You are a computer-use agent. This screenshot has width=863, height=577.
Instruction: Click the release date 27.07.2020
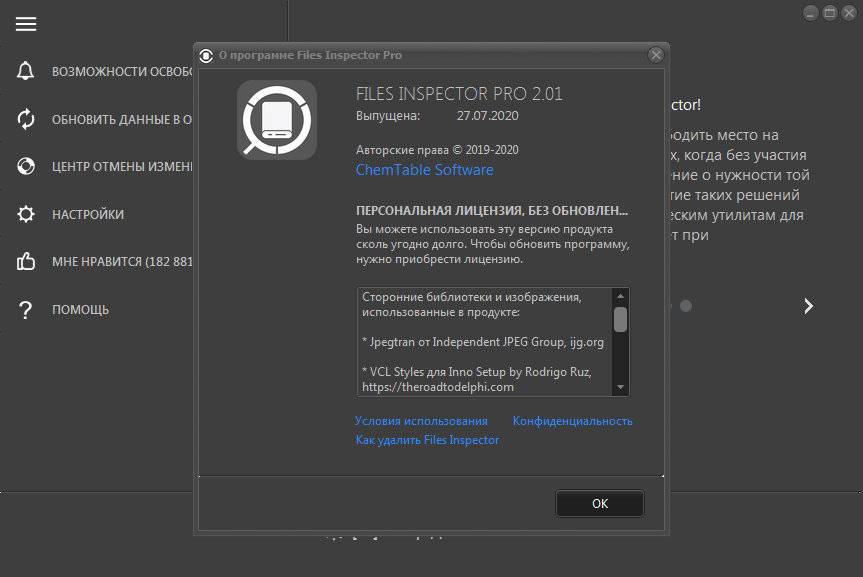tap(488, 116)
